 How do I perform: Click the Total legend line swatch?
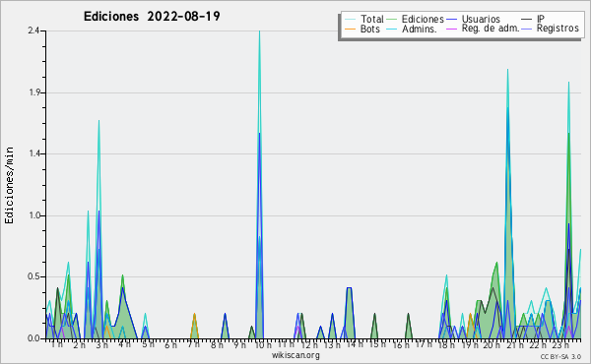pyautogui.click(x=350, y=20)
